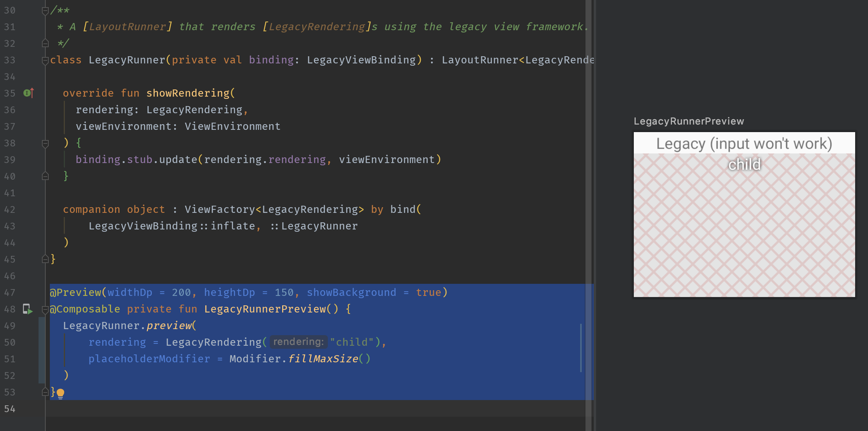Click the fold-end marker on line 40

point(45,176)
